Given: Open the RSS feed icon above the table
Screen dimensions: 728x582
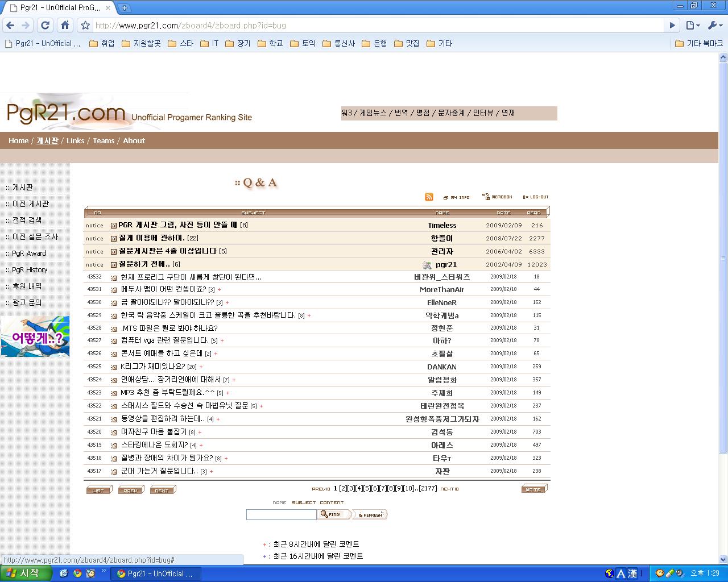Looking at the screenshot, I should 429,197.
